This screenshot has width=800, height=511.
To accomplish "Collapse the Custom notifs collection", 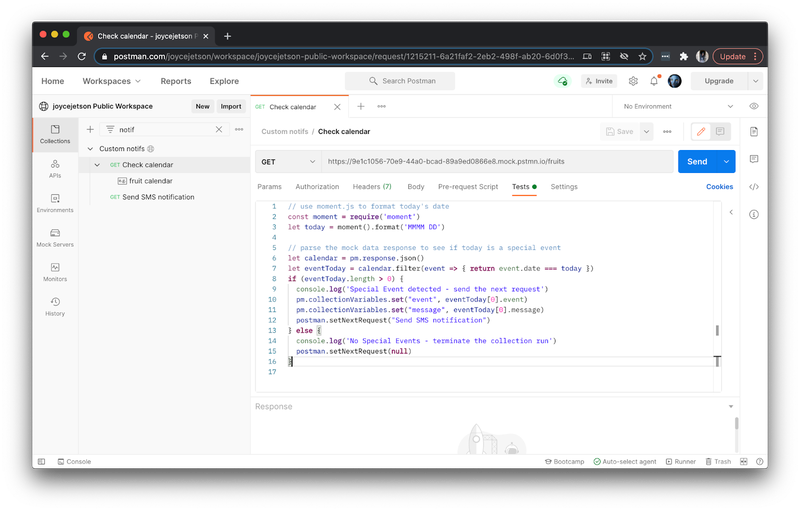I will [x=90, y=149].
